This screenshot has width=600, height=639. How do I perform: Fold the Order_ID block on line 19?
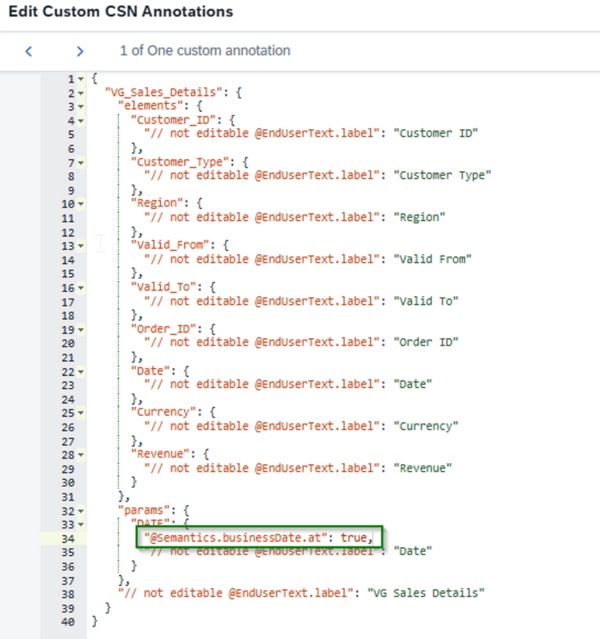[x=82, y=328]
